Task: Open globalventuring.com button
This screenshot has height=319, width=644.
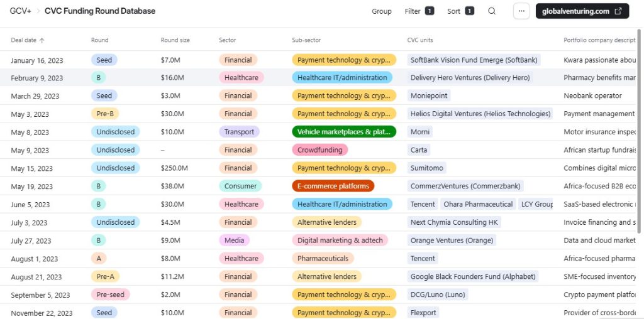Action: pyautogui.click(x=582, y=11)
